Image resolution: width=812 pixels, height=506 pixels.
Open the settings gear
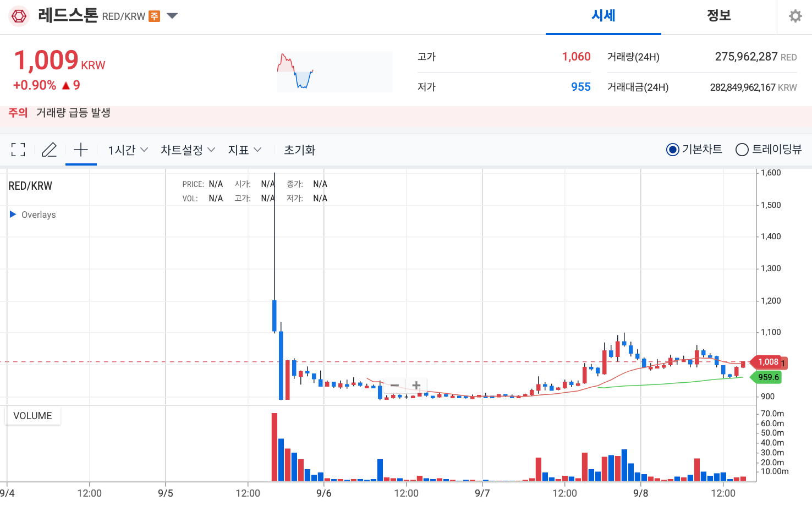(794, 16)
